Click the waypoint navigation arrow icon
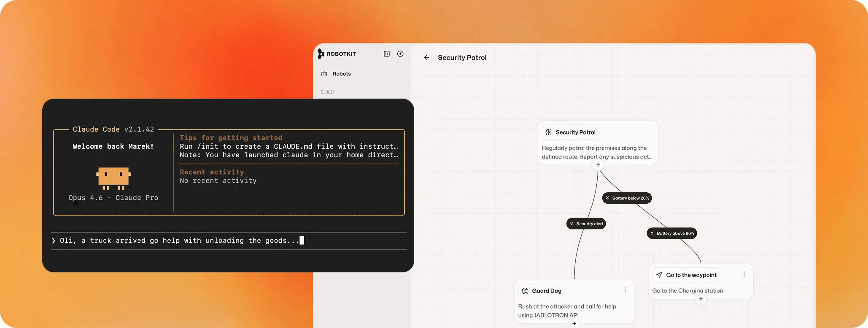This screenshot has width=868, height=328. tap(659, 275)
